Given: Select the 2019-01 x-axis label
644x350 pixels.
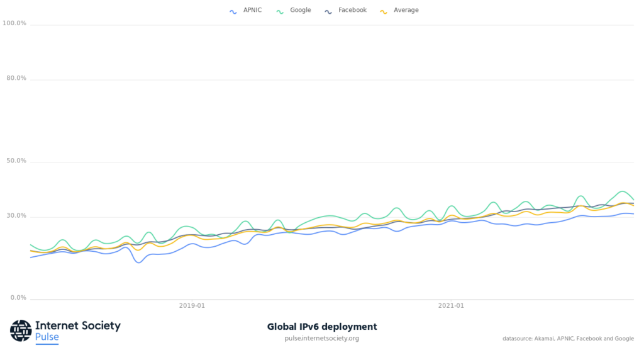Looking at the screenshot, I should tap(192, 305).
